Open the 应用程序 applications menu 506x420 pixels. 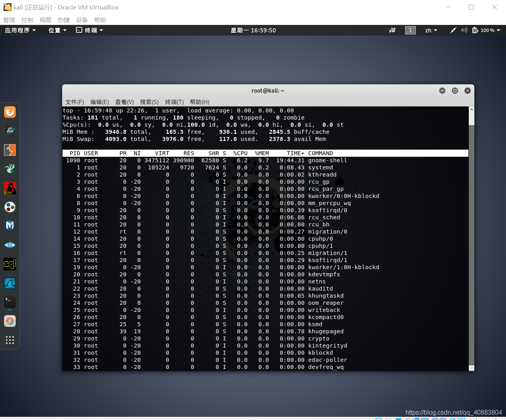click(20, 30)
